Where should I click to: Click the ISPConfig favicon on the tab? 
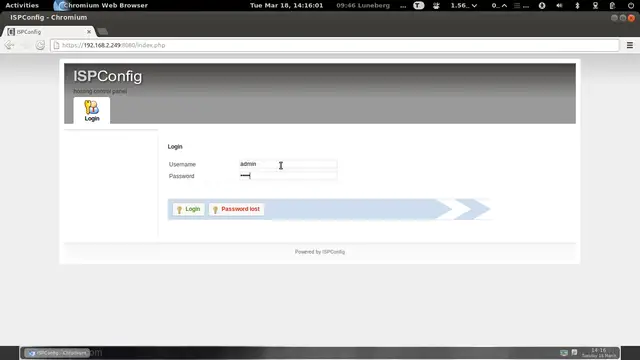point(11,31)
